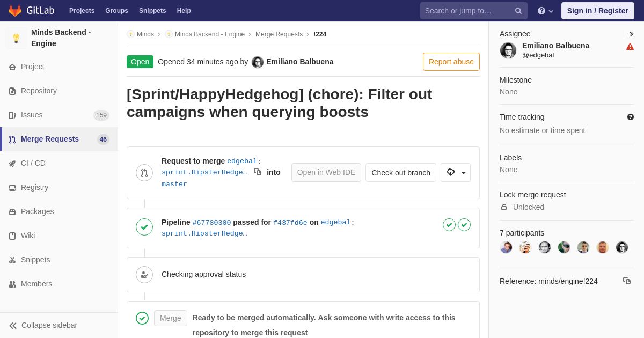
Task: Open the help question mark menu
Action: click(545, 11)
